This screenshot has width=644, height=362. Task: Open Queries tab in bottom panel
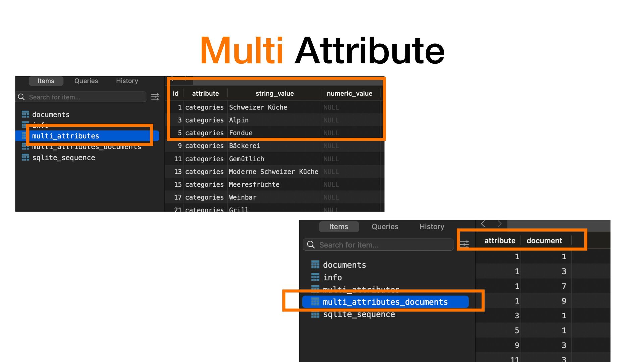tap(385, 227)
